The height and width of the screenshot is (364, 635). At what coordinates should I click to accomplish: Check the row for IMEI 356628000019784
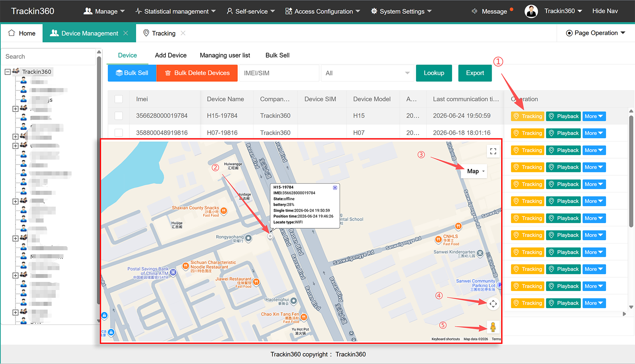[119, 116]
